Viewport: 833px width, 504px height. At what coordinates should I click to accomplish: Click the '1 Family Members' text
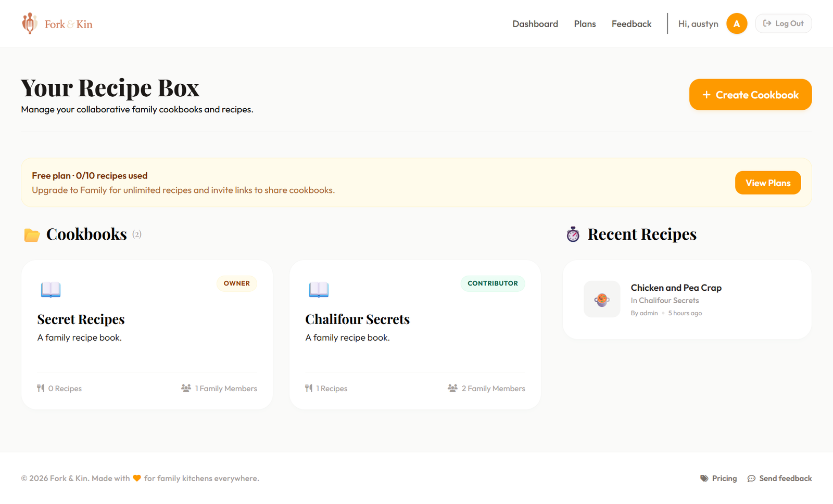[226, 389]
